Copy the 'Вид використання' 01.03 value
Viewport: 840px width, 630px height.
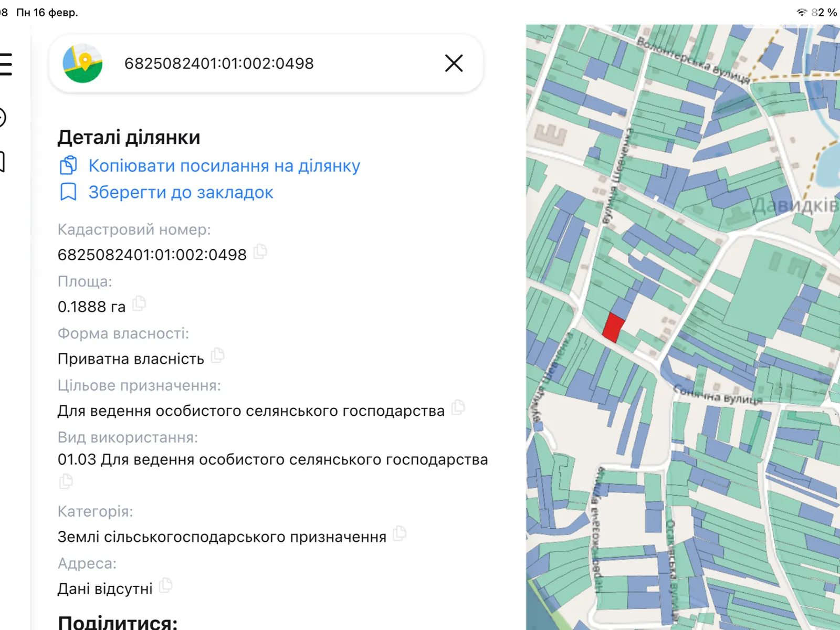point(66,481)
